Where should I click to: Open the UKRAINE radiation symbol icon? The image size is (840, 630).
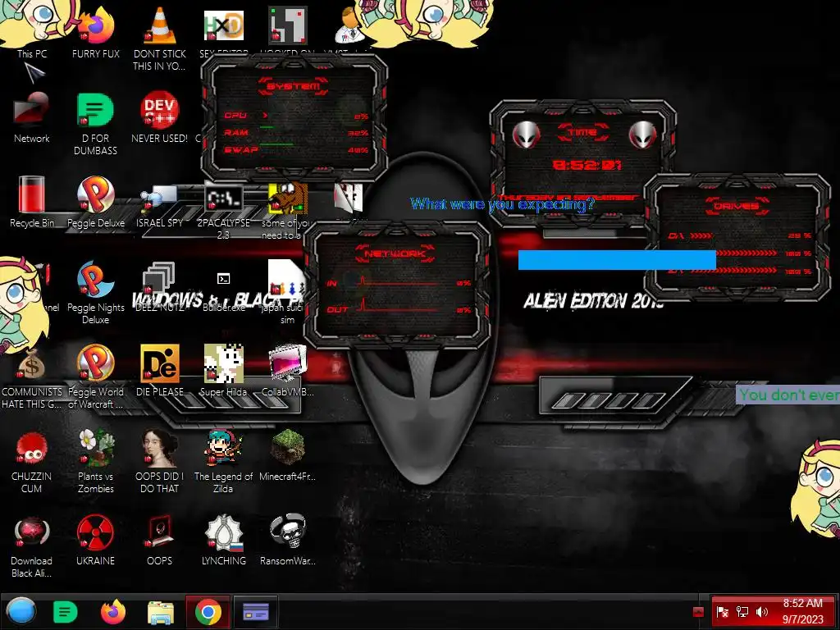click(96, 540)
